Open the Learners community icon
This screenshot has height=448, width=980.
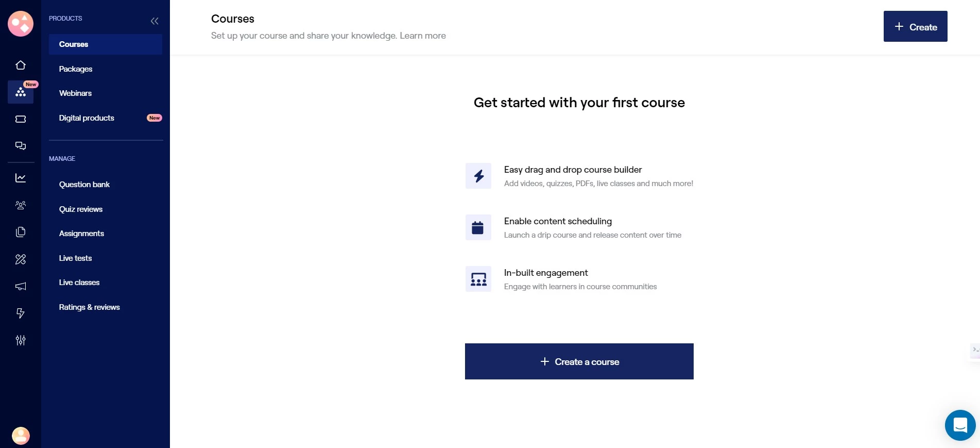point(21,205)
